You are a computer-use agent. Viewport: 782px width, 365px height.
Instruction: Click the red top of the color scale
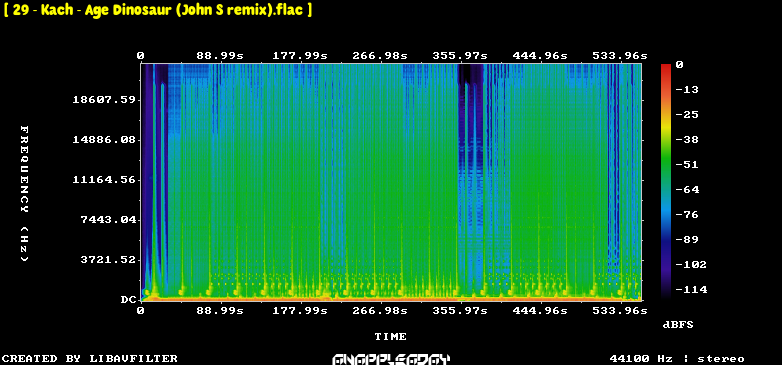pyautogui.click(x=666, y=68)
